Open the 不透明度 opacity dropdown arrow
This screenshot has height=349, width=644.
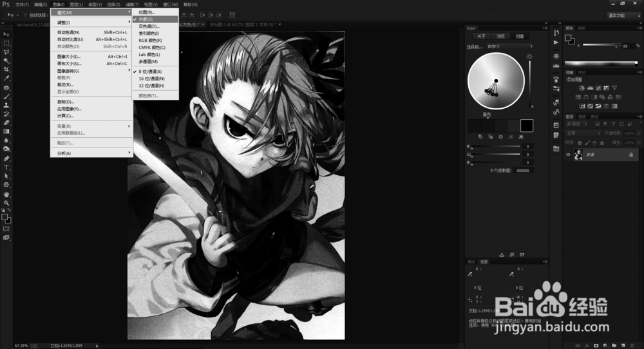click(x=639, y=133)
